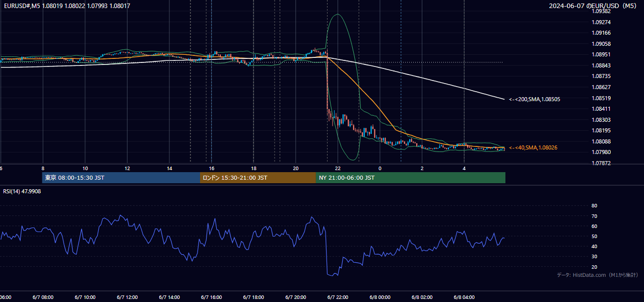Click the bottom date label 6/8 00:00

click(380, 297)
